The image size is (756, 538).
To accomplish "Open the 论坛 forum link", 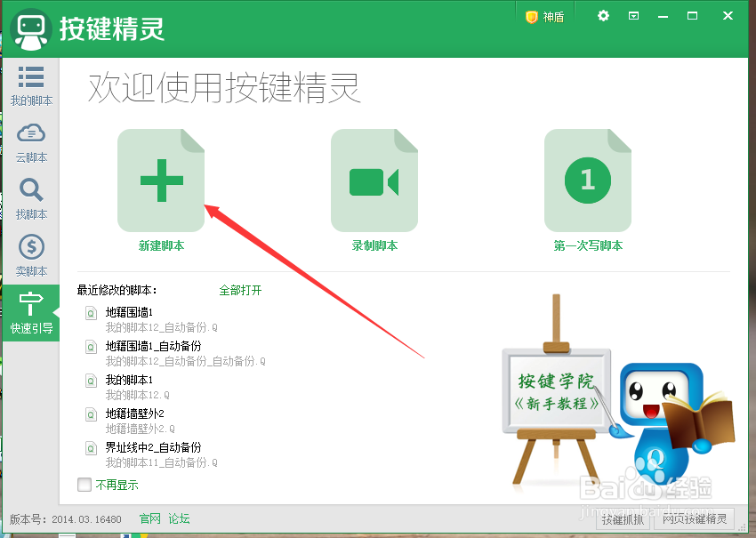I will point(179,518).
